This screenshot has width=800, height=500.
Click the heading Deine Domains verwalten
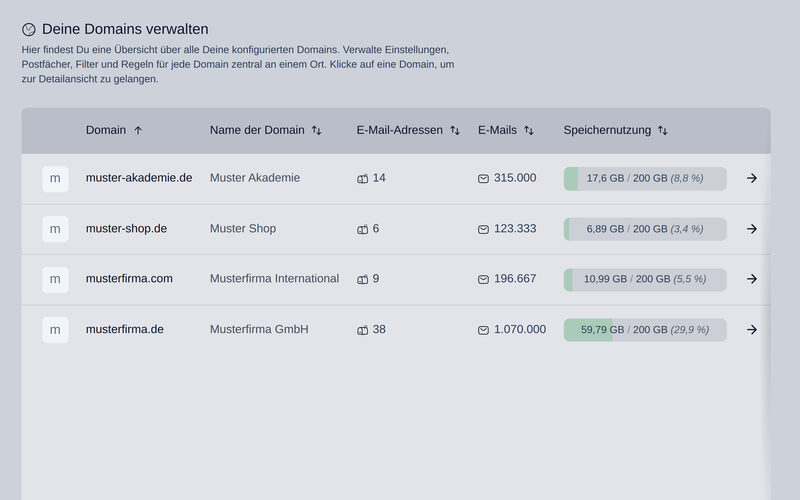pyautogui.click(x=125, y=29)
